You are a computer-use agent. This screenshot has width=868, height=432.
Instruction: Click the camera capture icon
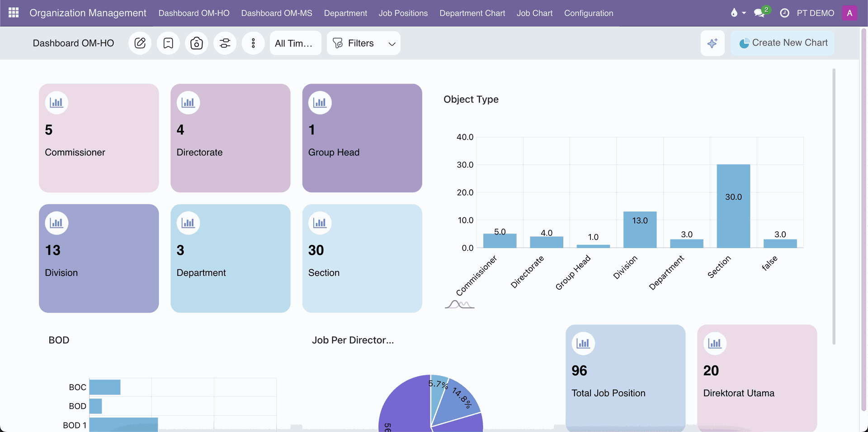tap(197, 43)
